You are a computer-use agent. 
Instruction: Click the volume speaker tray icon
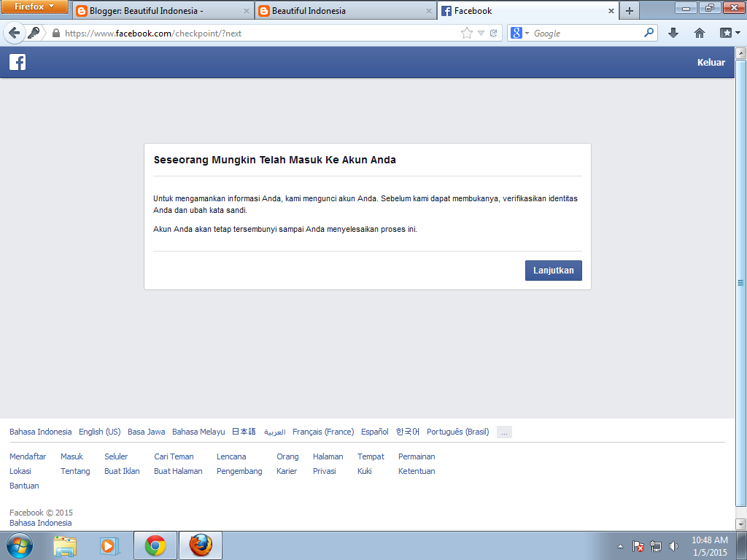pos(673,546)
